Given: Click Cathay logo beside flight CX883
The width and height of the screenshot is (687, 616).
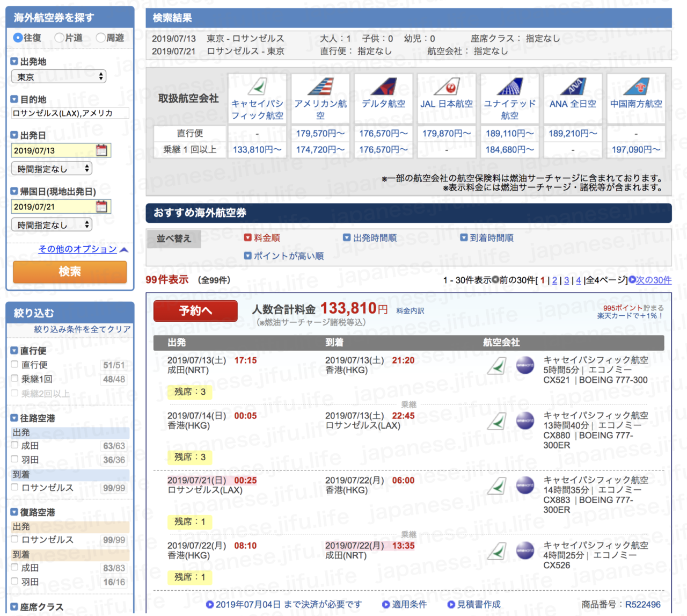Looking at the screenshot, I should click(x=497, y=485).
